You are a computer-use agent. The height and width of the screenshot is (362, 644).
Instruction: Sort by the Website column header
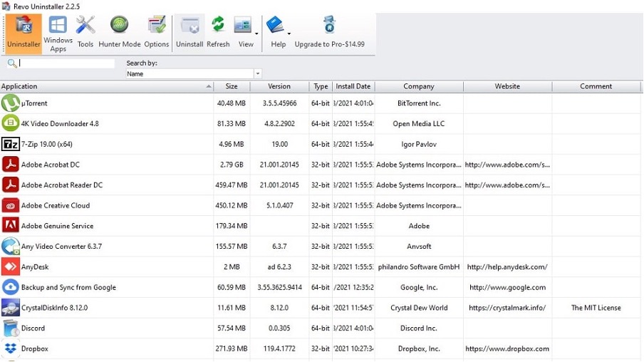click(507, 86)
